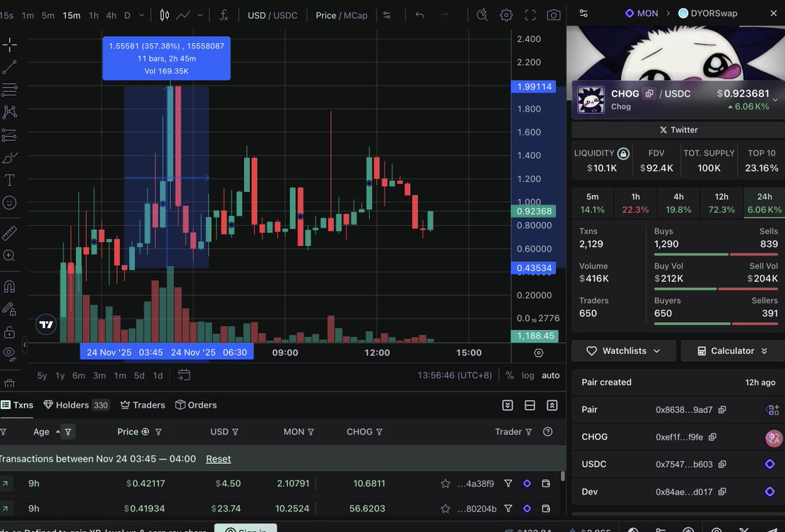The width and height of the screenshot is (785, 532).
Task: Switch to the Holders tab
Action: click(x=76, y=405)
